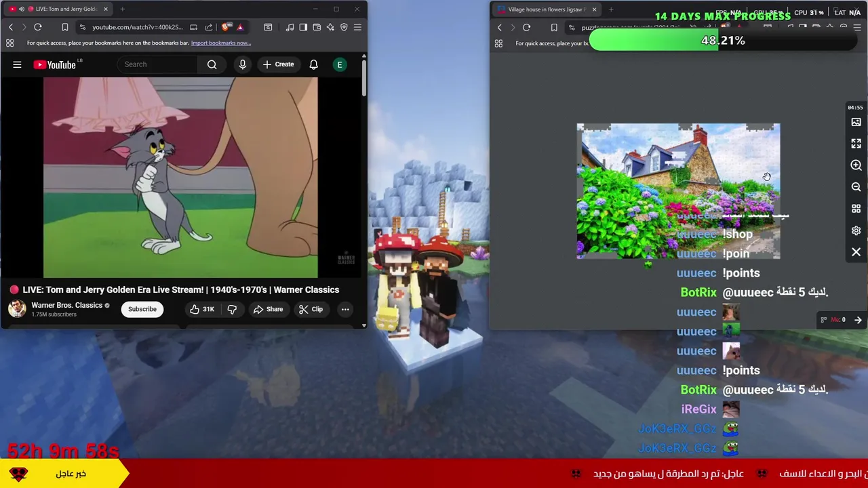The image size is (868, 488).
Task: Expand the players panel arrow
Action: [x=858, y=320]
